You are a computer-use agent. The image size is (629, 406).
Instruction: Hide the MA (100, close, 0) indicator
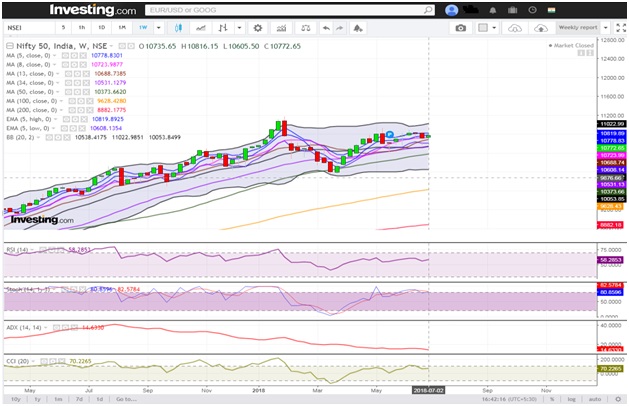coord(71,101)
